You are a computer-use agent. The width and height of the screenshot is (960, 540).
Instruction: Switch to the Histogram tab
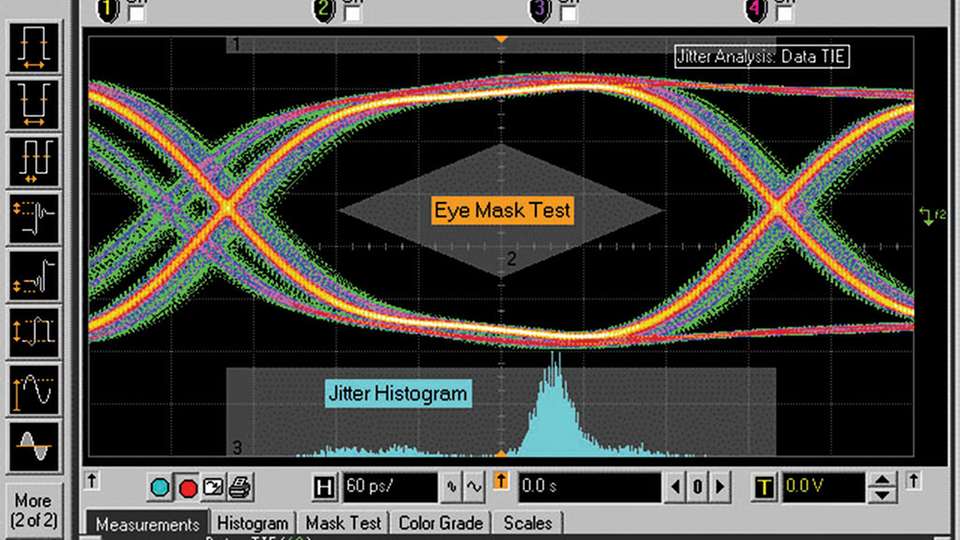[253, 523]
